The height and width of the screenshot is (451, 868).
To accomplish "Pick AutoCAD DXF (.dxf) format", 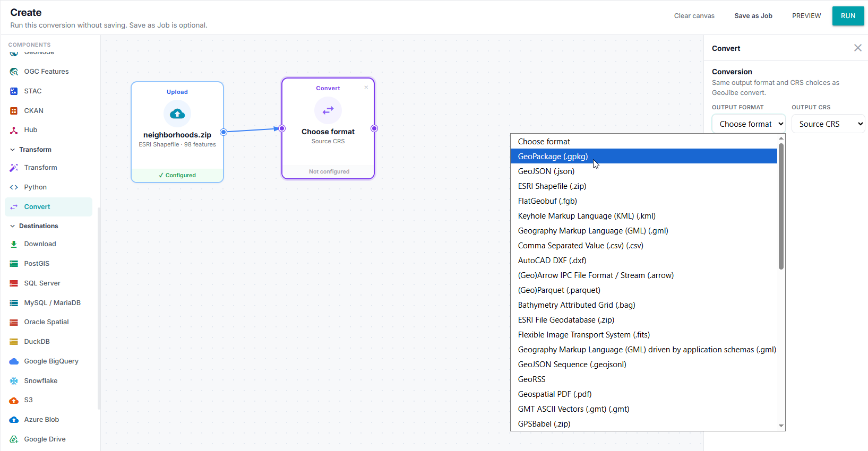I will point(643,261).
